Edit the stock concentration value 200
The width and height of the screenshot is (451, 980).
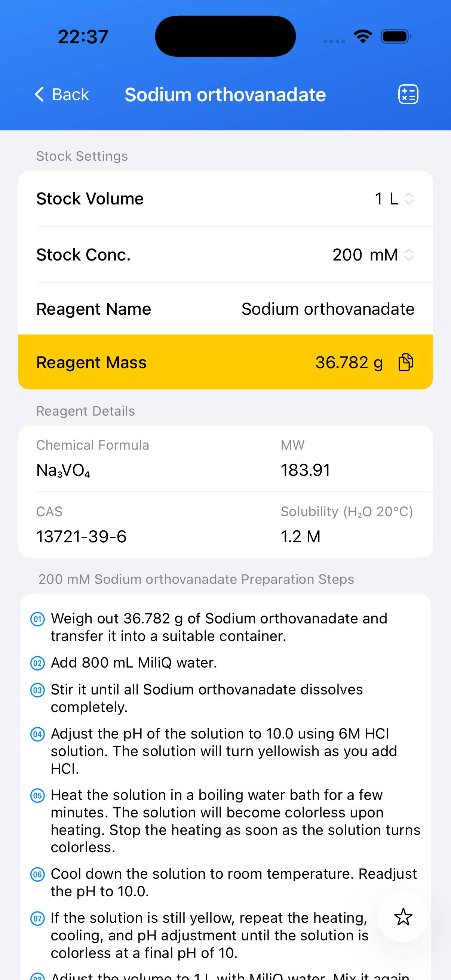click(x=347, y=255)
